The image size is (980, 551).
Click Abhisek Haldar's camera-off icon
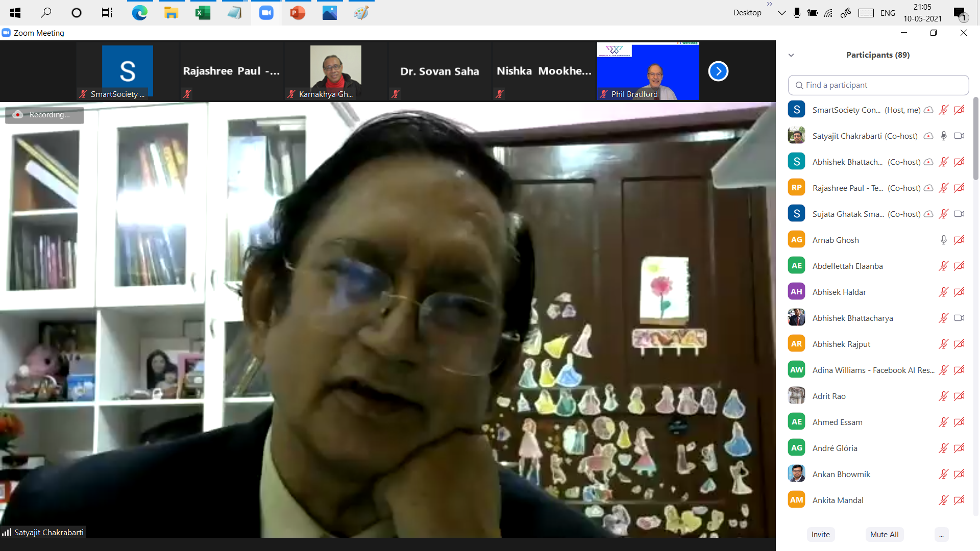coord(959,292)
